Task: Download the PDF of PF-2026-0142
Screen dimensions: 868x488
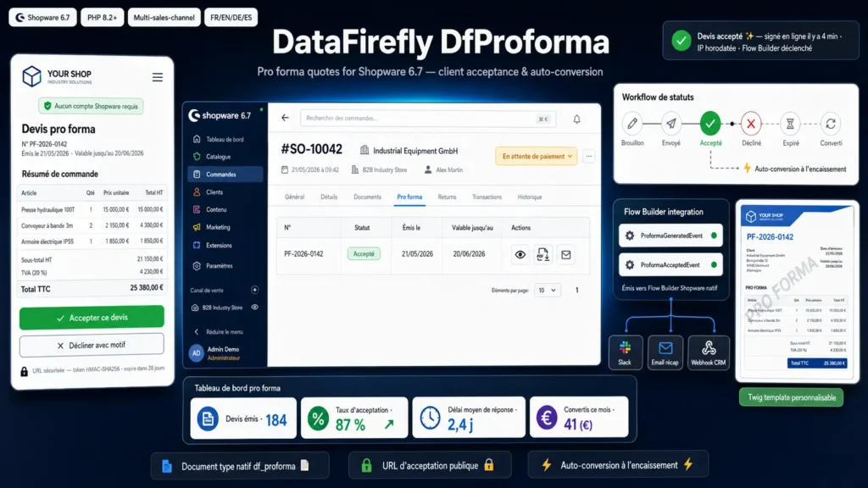Action: point(543,254)
